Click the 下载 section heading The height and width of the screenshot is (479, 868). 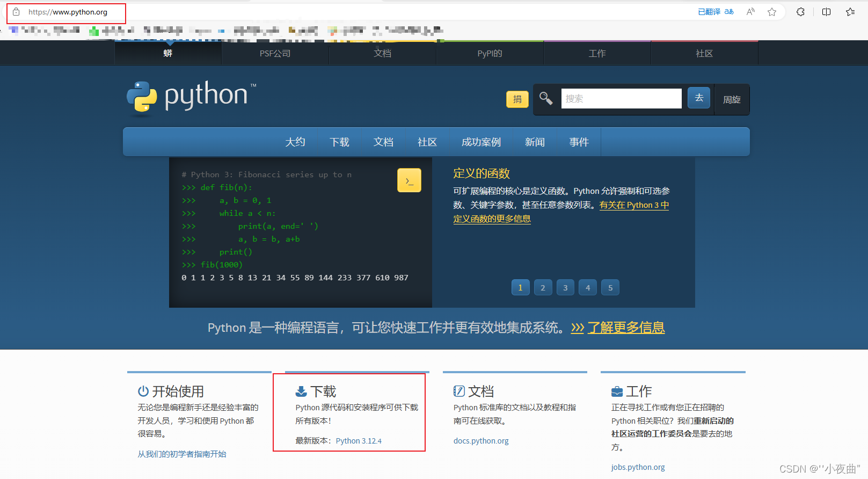(x=323, y=391)
